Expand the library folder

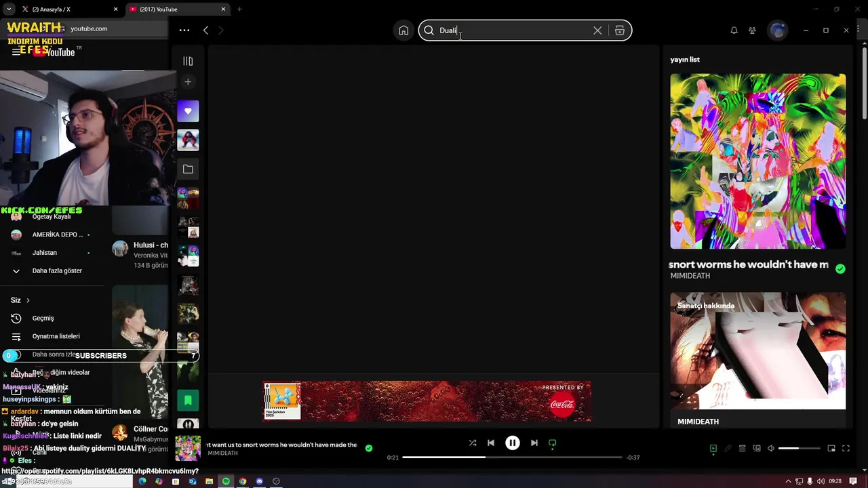pyautogui.click(x=188, y=169)
